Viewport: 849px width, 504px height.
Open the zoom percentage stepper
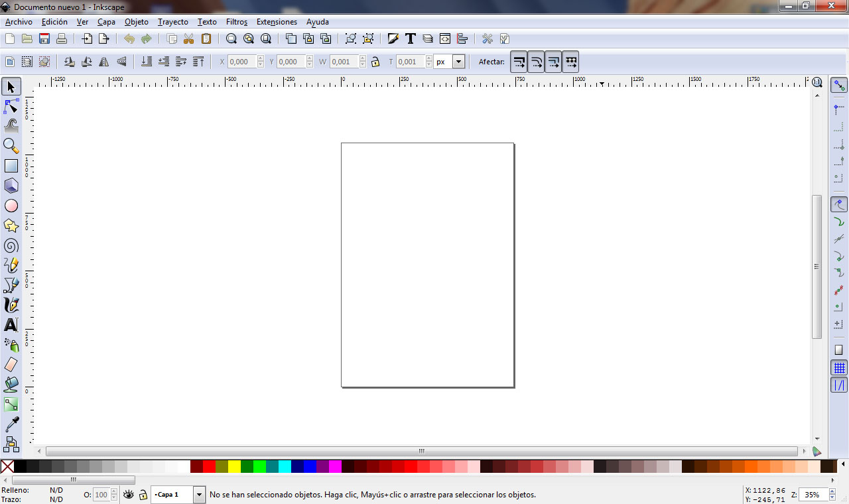coord(831,495)
